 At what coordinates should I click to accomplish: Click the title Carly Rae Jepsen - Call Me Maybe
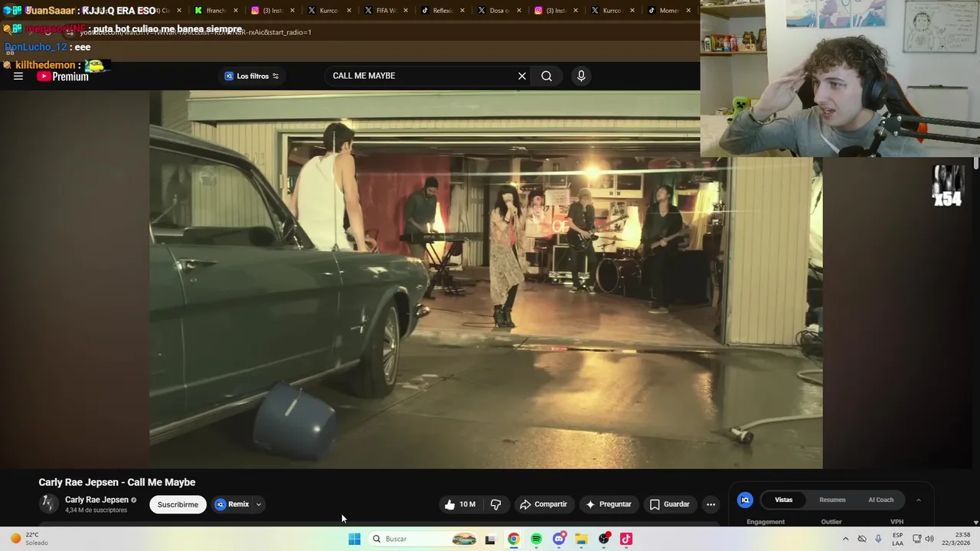pos(117,482)
